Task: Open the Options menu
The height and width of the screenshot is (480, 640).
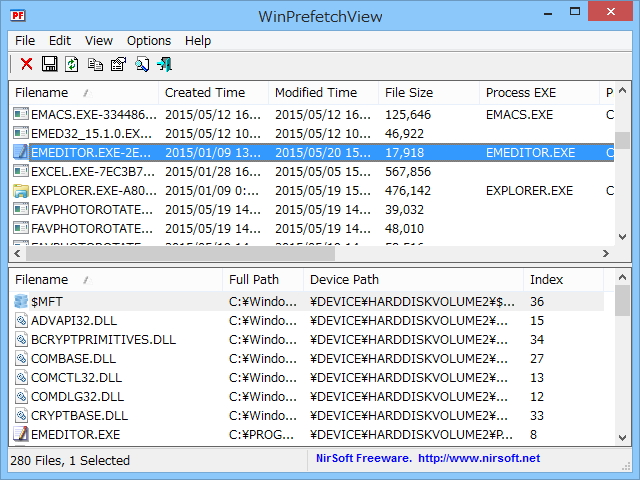Action: pos(149,41)
